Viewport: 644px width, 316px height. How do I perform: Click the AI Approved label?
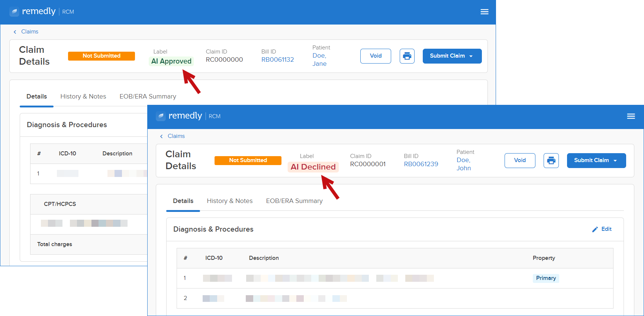tap(171, 61)
